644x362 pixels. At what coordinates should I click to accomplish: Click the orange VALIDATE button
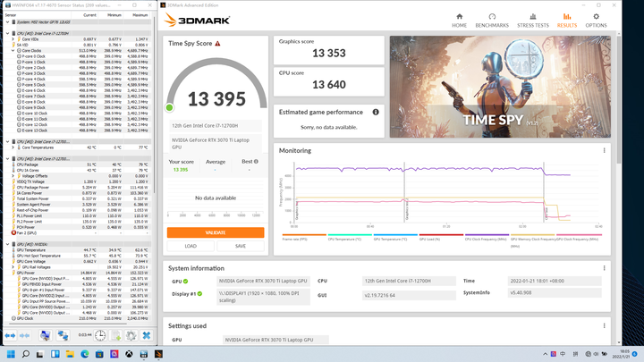216,232
